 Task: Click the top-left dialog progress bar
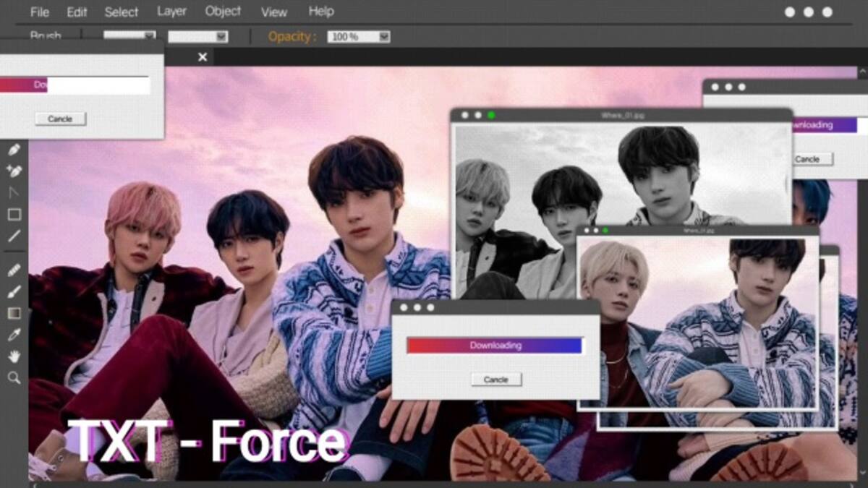(x=75, y=85)
